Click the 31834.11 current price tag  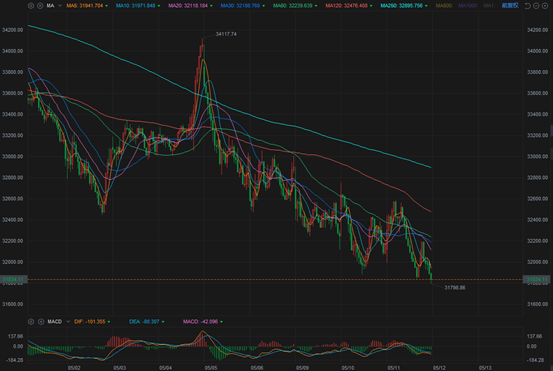(x=13, y=280)
